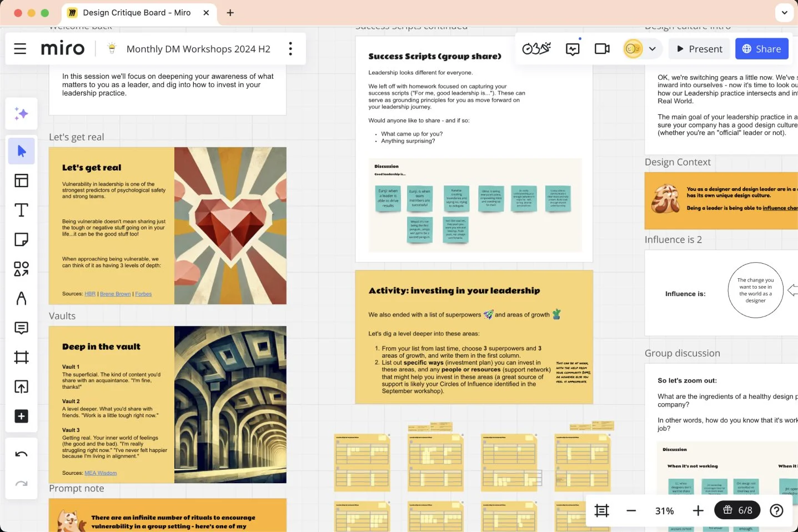Screen dimensions: 798x532
Task: Undo the last action
Action: pyautogui.click(x=22, y=454)
